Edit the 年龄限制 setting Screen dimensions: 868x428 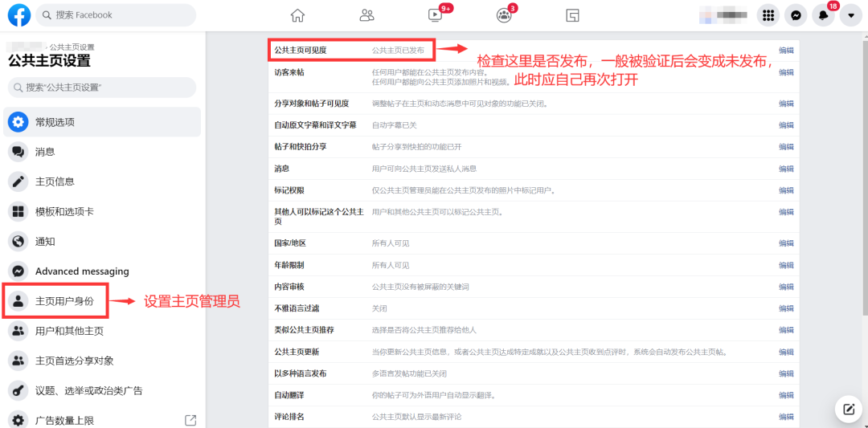[786, 266]
